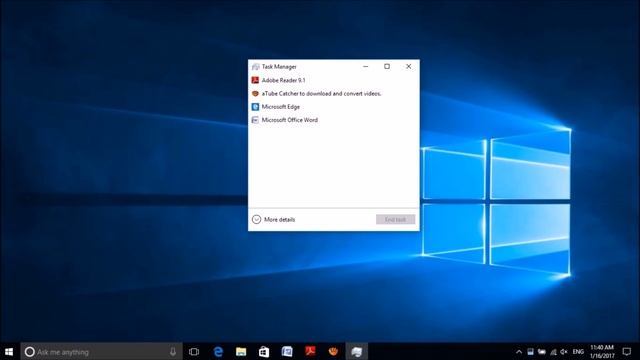Select Microsoft Edge in the task list
640x360 pixels.
333,107
